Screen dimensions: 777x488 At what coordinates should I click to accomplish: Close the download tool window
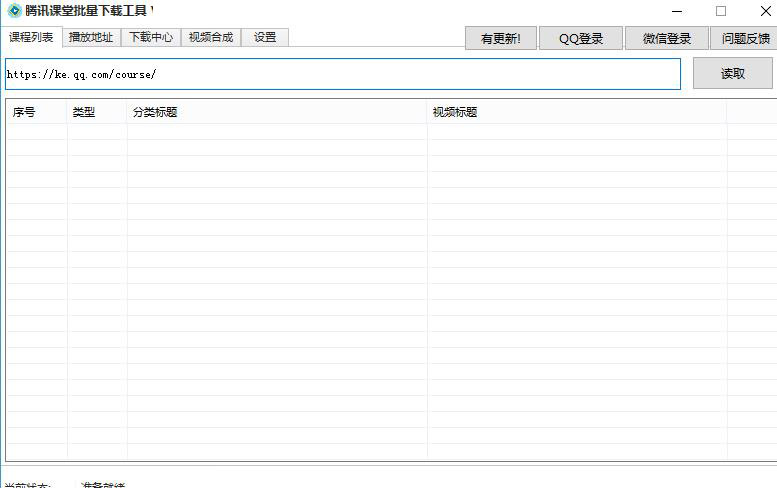coord(765,11)
